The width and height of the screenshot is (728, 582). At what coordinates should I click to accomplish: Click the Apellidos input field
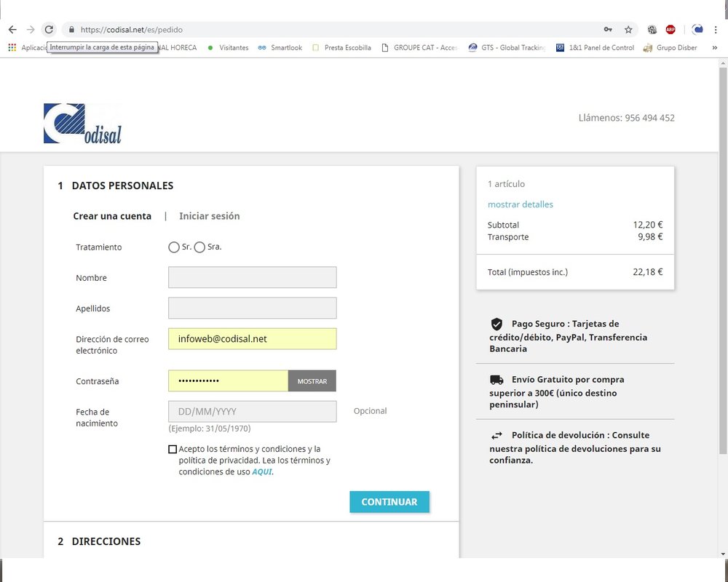[x=252, y=308]
